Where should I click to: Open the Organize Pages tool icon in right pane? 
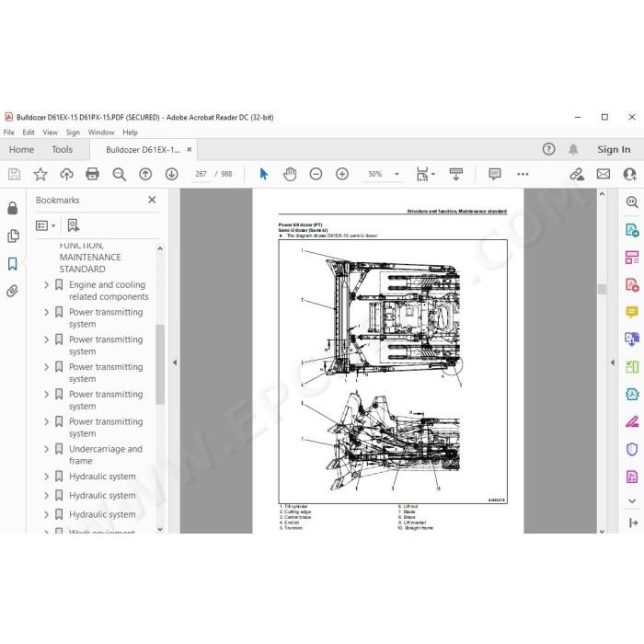[x=632, y=258]
